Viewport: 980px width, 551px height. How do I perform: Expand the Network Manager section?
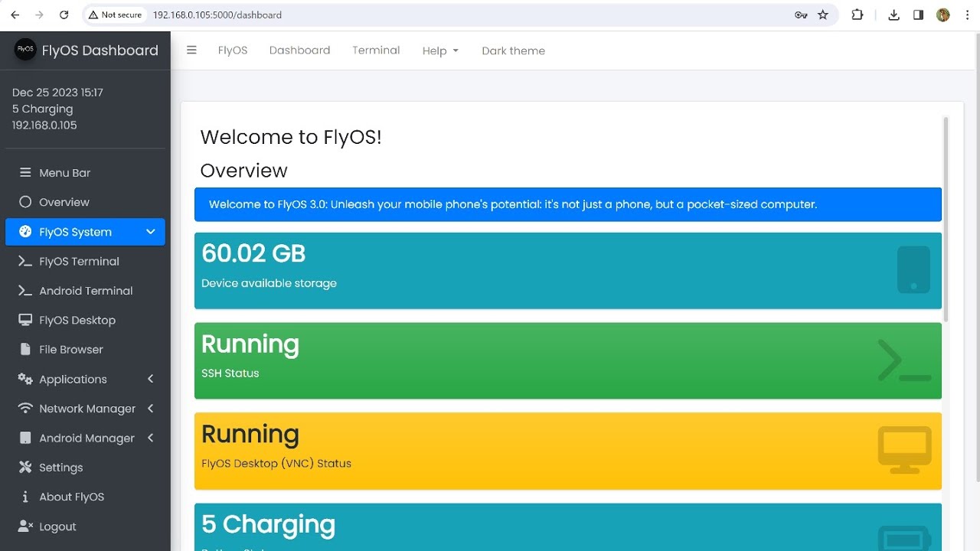click(87, 408)
